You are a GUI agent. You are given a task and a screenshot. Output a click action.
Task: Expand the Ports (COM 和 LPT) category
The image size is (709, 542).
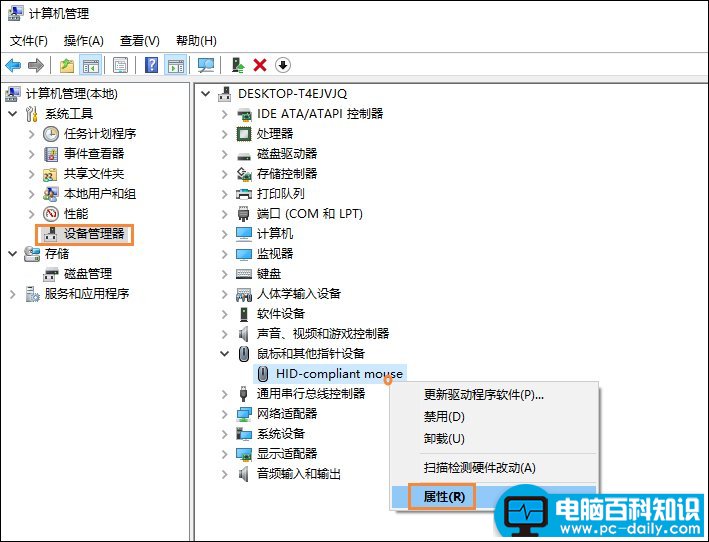[x=224, y=214]
